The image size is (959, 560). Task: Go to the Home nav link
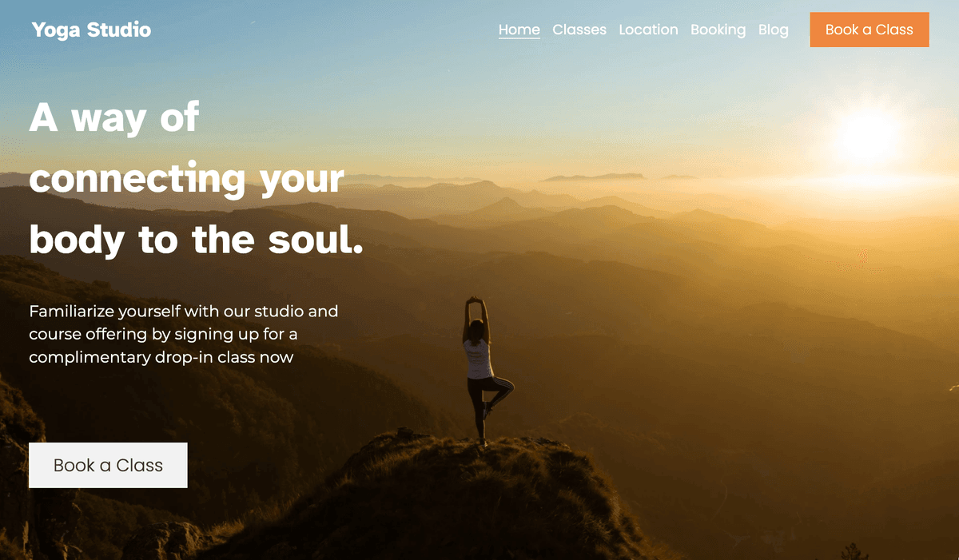pyautogui.click(x=519, y=30)
